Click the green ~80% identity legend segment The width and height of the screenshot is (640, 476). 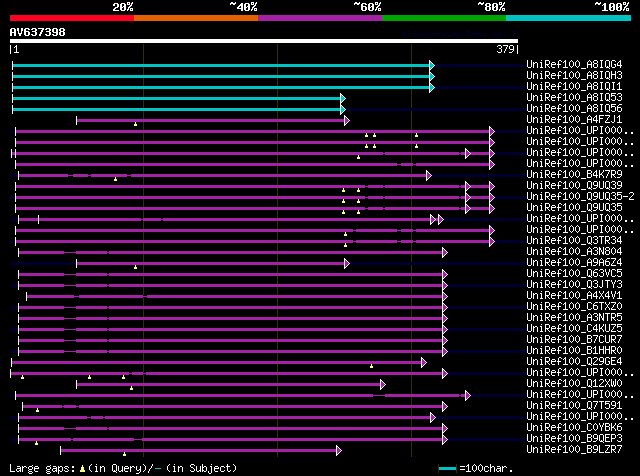(444, 18)
